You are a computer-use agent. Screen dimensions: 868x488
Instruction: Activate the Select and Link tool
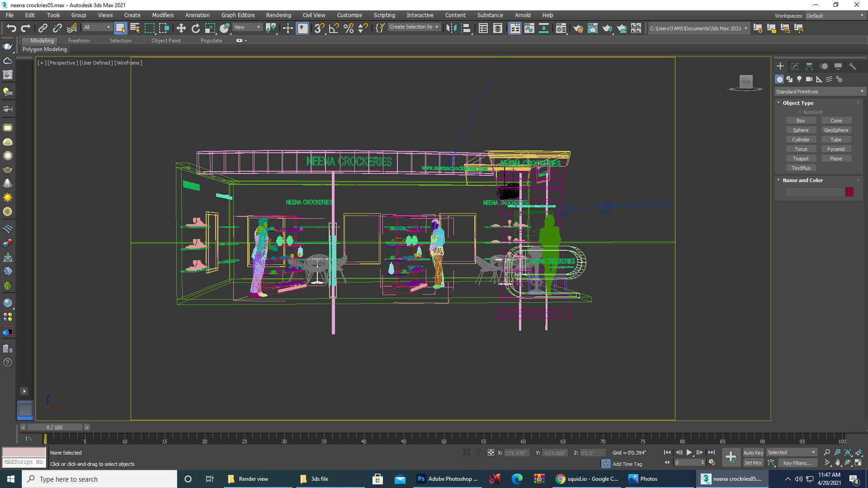tap(42, 28)
